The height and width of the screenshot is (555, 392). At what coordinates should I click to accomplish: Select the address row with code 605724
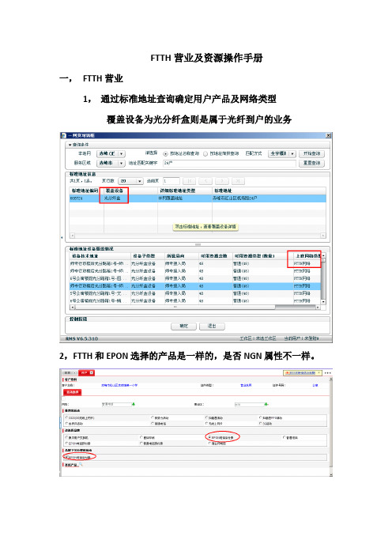(198, 198)
